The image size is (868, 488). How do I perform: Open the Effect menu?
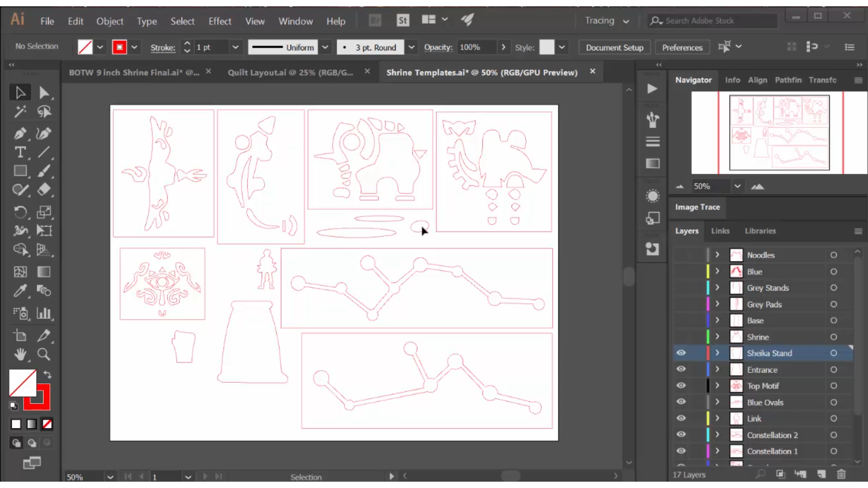220,21
